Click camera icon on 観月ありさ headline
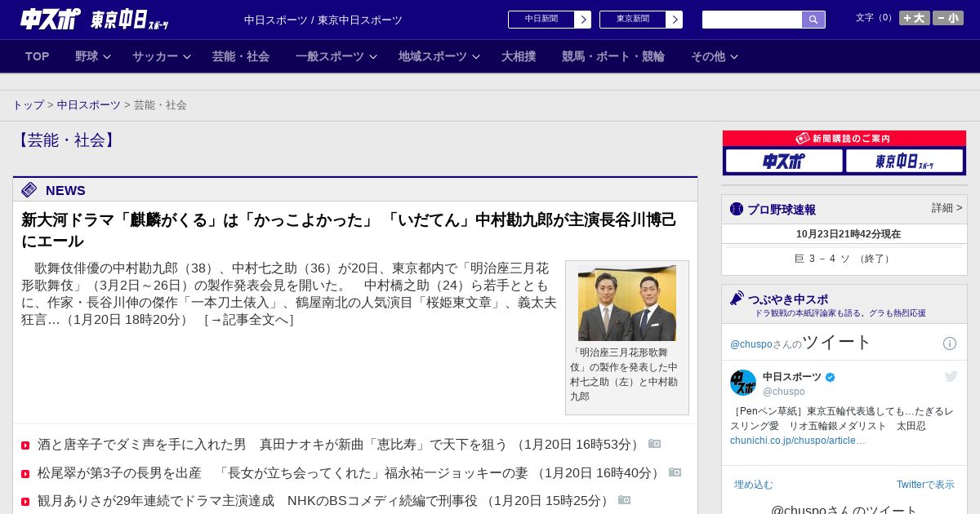 tap(625, 500)
